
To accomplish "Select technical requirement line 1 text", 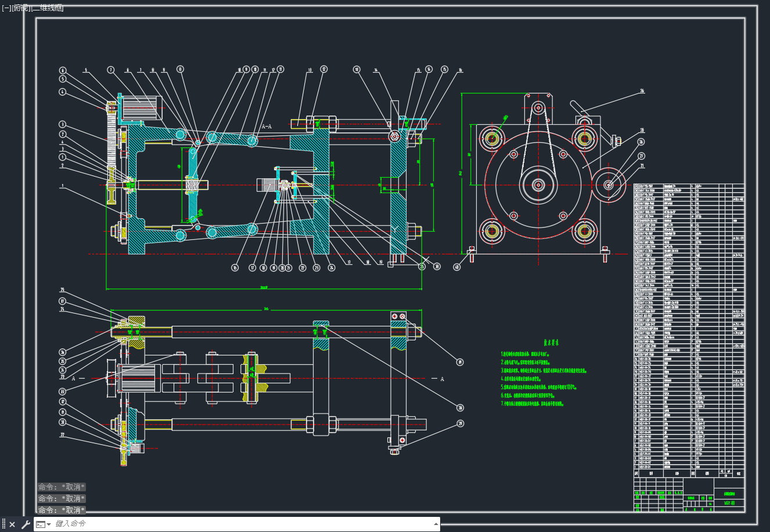I will click(x=525, y=354).
